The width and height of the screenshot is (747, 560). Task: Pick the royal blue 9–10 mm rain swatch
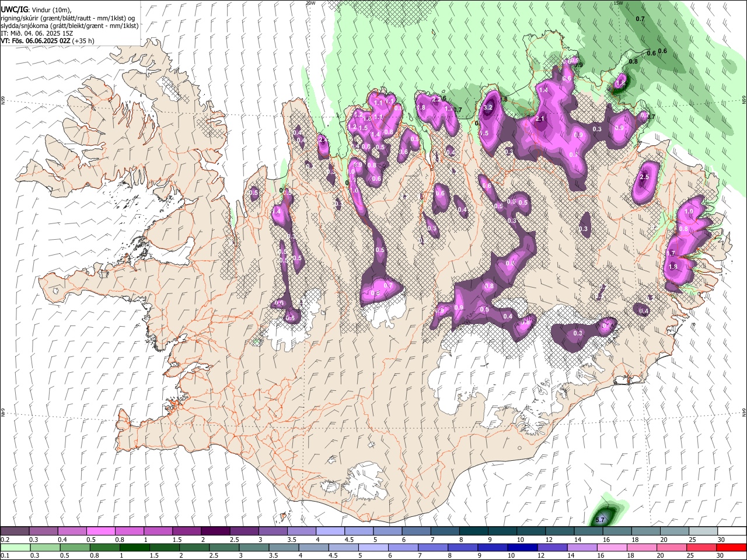point(493,547)
